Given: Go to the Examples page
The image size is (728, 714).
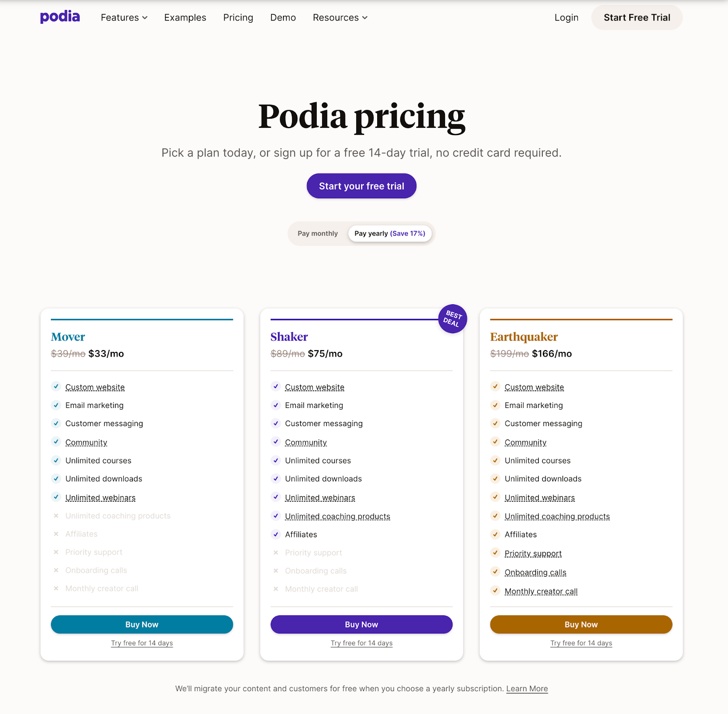Looking at the screenshot, I should (x=185, y=17).
